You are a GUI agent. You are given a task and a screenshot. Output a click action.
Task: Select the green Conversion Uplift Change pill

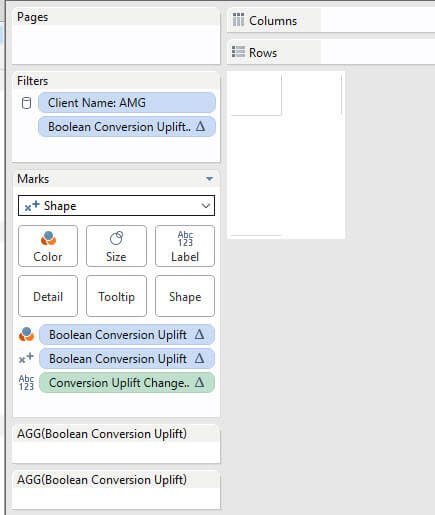[x=127, y=383]
